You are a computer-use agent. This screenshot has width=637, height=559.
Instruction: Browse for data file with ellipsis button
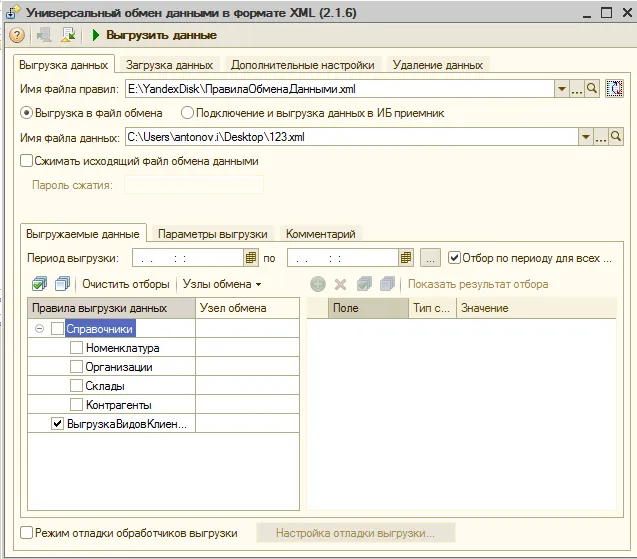600,137
